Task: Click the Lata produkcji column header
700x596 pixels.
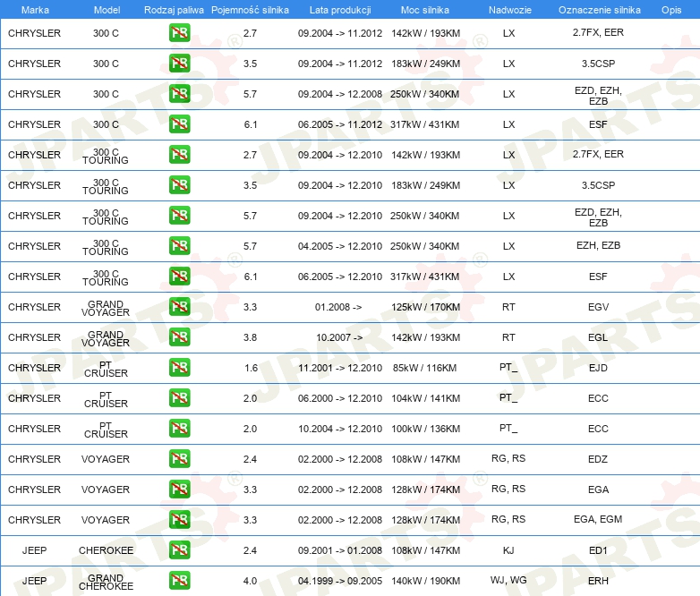Action: [x=340, y=10]
